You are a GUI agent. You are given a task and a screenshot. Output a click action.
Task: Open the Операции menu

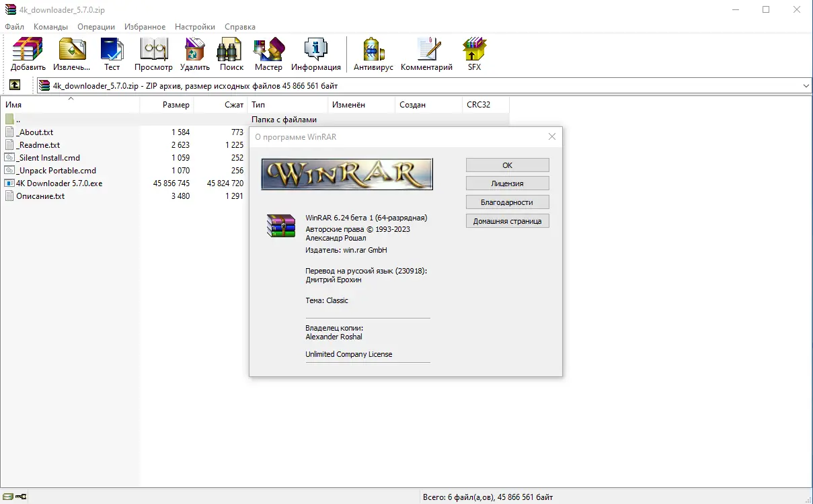(96, 27)
